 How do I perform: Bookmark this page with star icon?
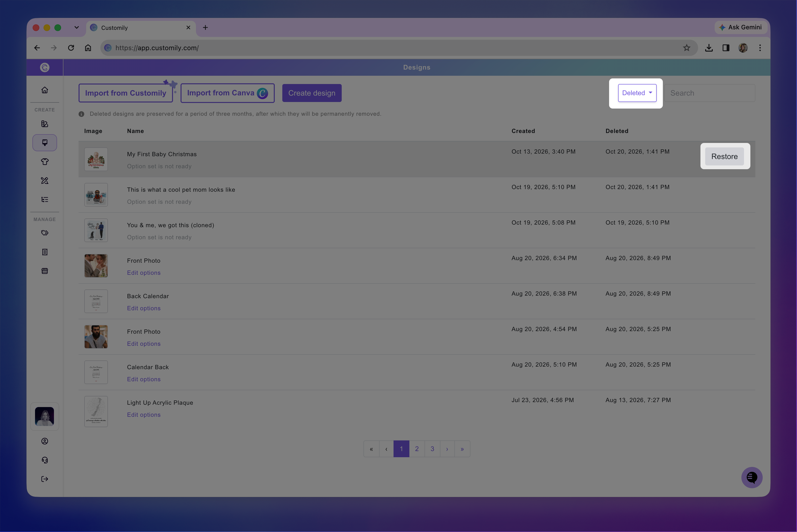coord(686,48)
